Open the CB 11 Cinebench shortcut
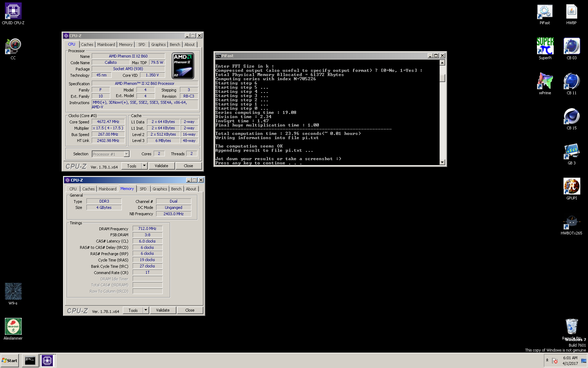Viewport: 588px width, 368px height. coord(572,84)
